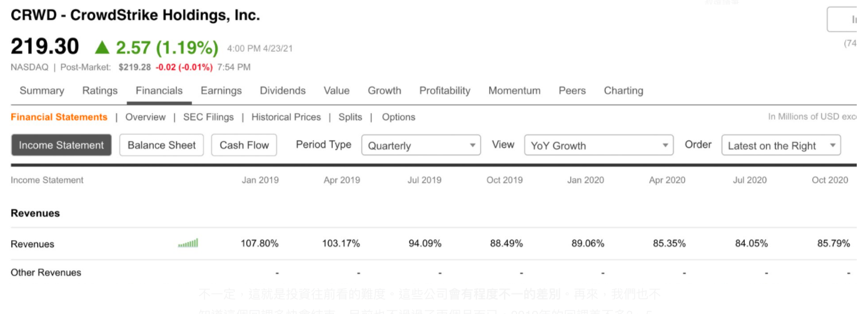This screenshot has height=314, width=868.
Task: Open the Dividends tab
Action: tap(283, 91)
